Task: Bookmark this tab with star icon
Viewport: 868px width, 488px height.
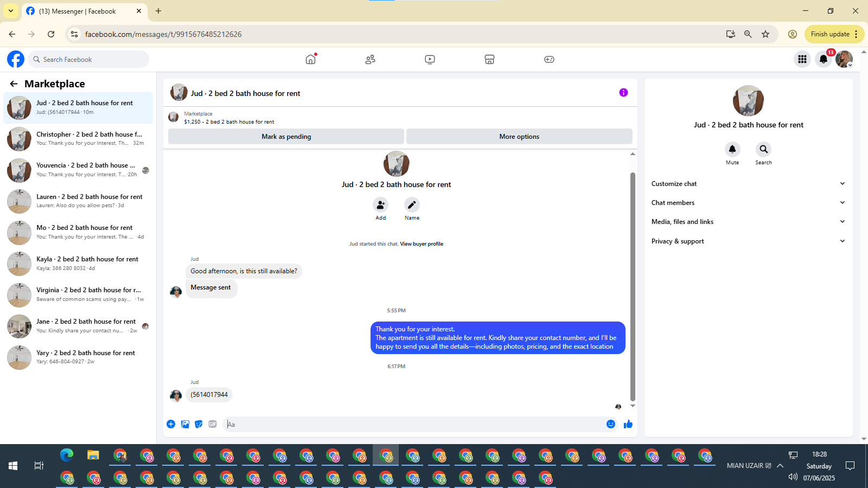Action: [x=765, y=34]
